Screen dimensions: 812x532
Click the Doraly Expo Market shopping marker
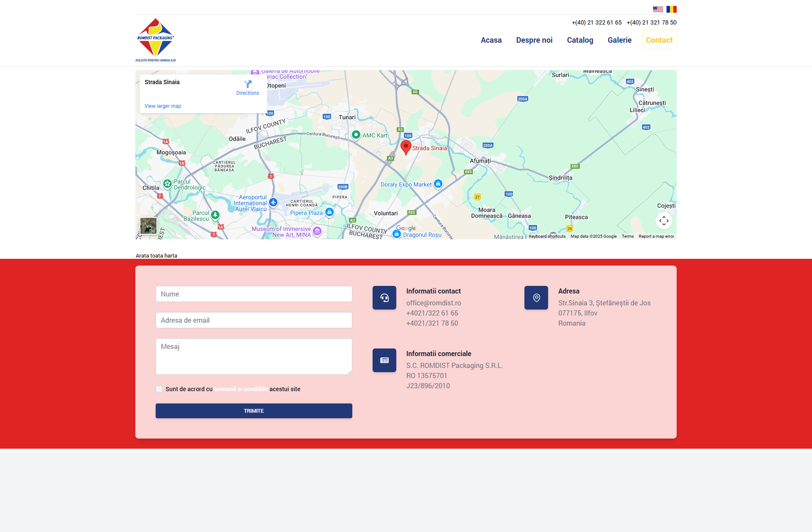click(x=438, y=184)
